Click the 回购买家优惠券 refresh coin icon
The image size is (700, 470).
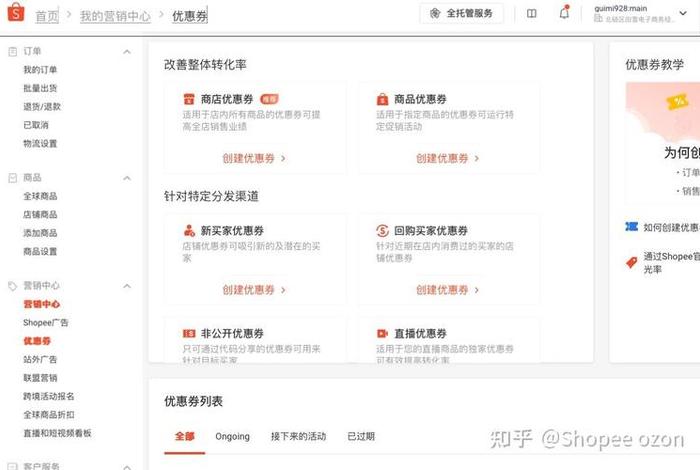point(383,231)
